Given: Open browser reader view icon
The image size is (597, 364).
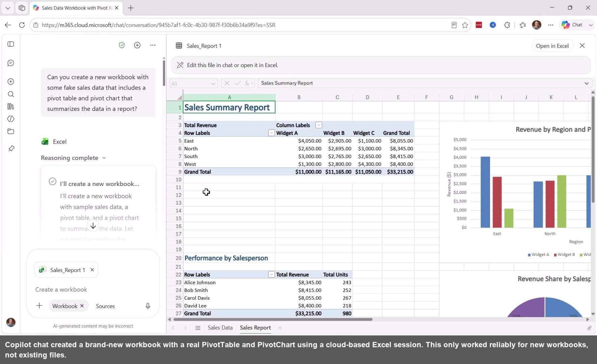Looking at the screenshot, I should (x=454, y=25).
